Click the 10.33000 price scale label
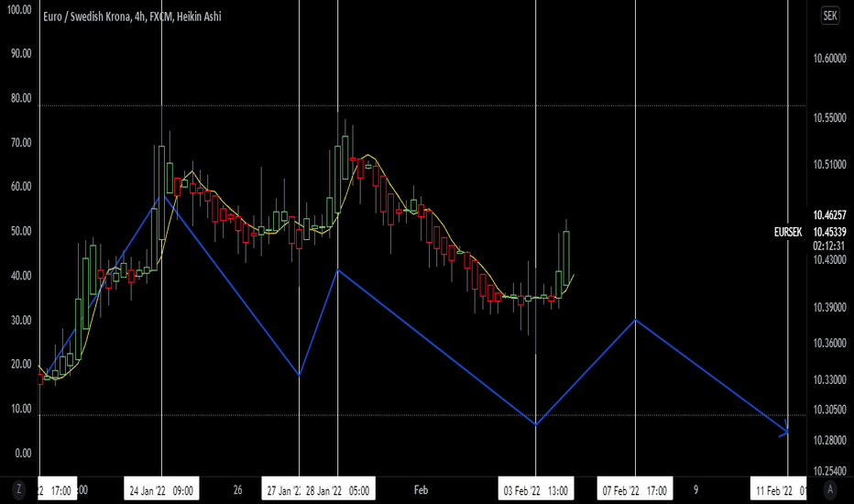Viewport: 854px width, 504px height. pyautogui.click(x=829, y=379)
